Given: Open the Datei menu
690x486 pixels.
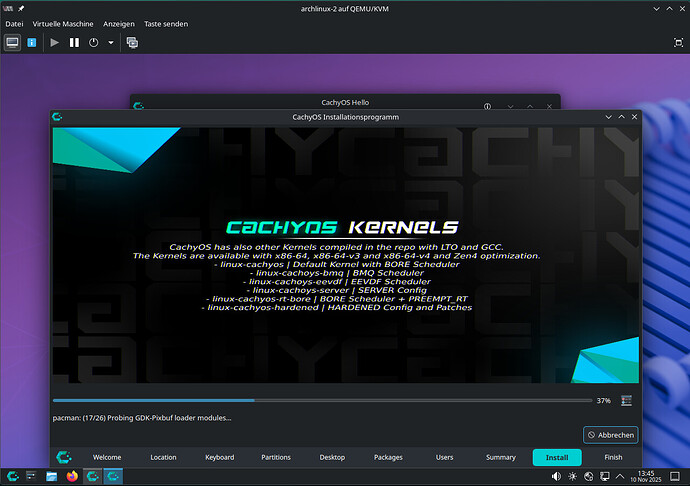Looking at the screenshot, I should pyautogui.click(x=14, y=24).
